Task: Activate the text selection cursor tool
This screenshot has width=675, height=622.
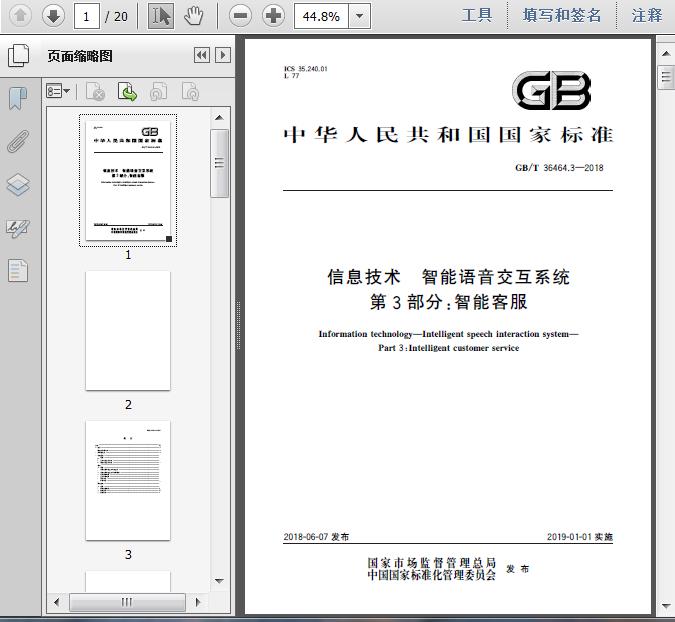Action: tap(160, 15)
